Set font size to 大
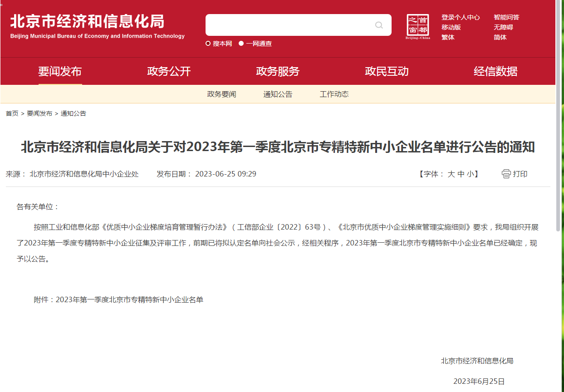 [x=451, y=174]
